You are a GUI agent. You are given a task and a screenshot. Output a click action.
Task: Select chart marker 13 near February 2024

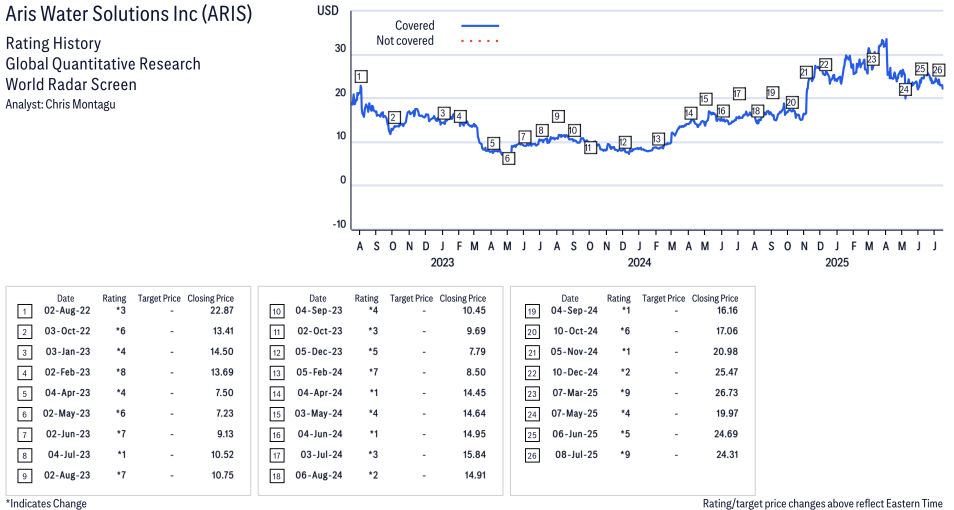(x=657, y=139)
